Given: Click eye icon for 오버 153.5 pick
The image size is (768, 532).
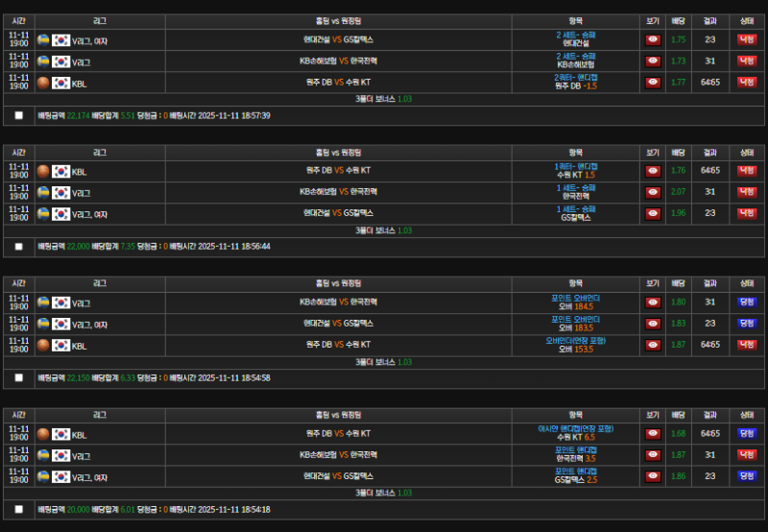Looking at the screenshot, I should tap(653, 345).
